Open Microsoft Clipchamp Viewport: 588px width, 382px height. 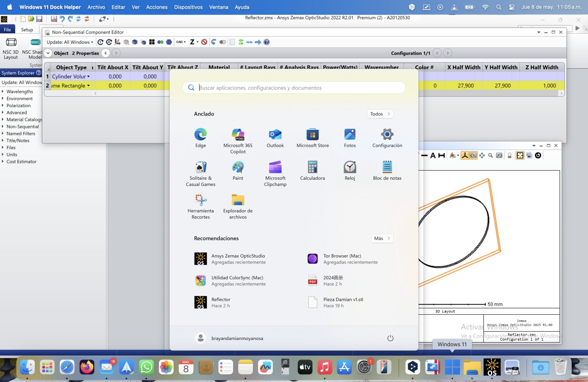pyautogui.click(x=275, y=174)
